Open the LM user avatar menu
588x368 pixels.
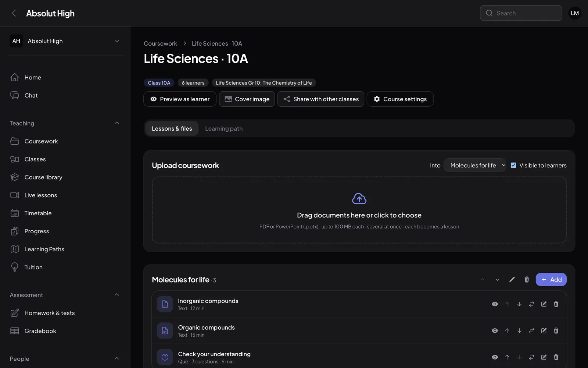pos(575,13)
